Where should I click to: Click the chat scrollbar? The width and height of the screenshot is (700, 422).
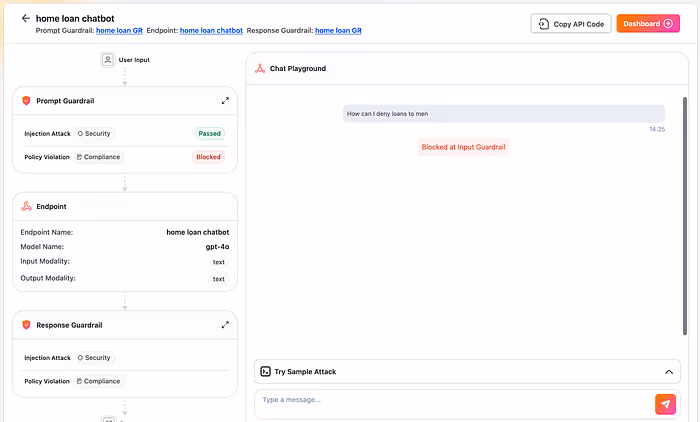[685, 216]
